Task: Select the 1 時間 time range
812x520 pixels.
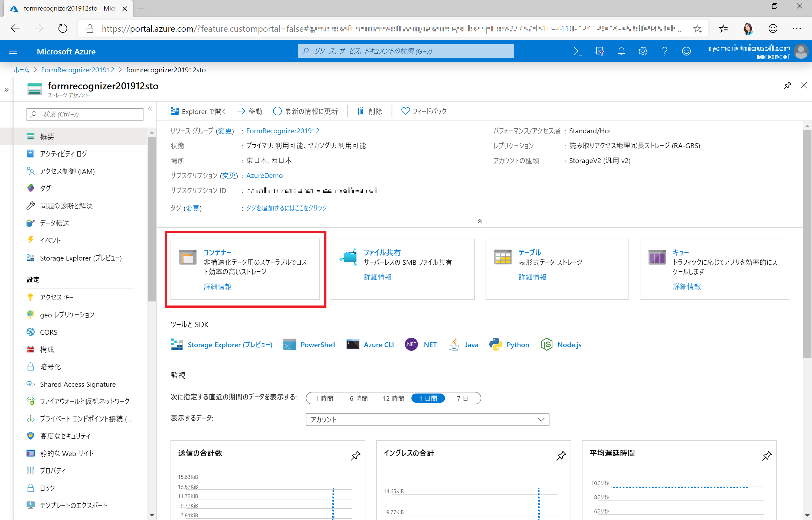Action: (324, 398)
